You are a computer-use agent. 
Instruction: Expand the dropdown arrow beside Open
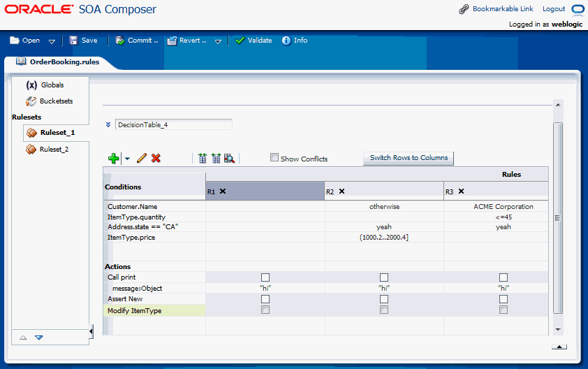coord(52,41)
